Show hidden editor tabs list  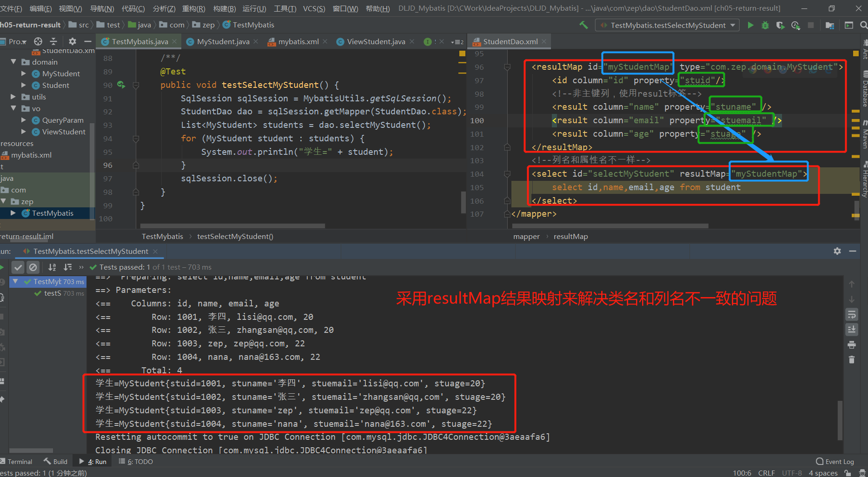[x=457, y=42]
